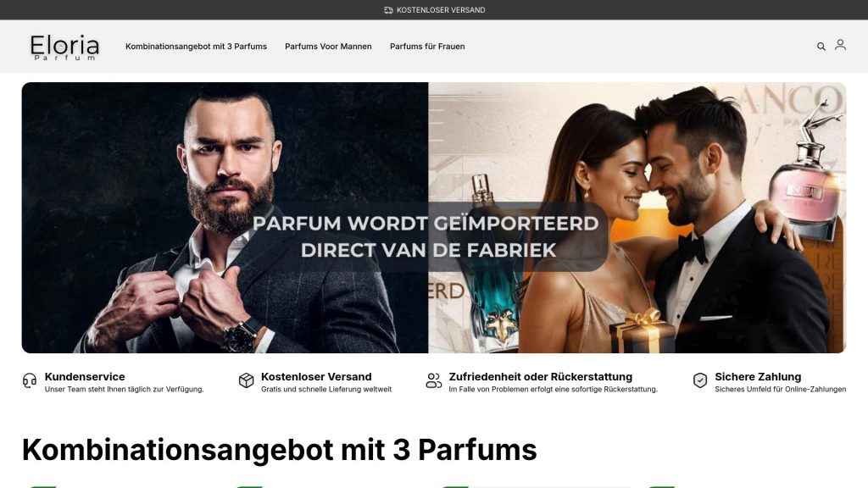The width and height of the screenshot is (868, 488).
Task: Click the people icon for Zufriedenheit
Action: click(434, 380)
